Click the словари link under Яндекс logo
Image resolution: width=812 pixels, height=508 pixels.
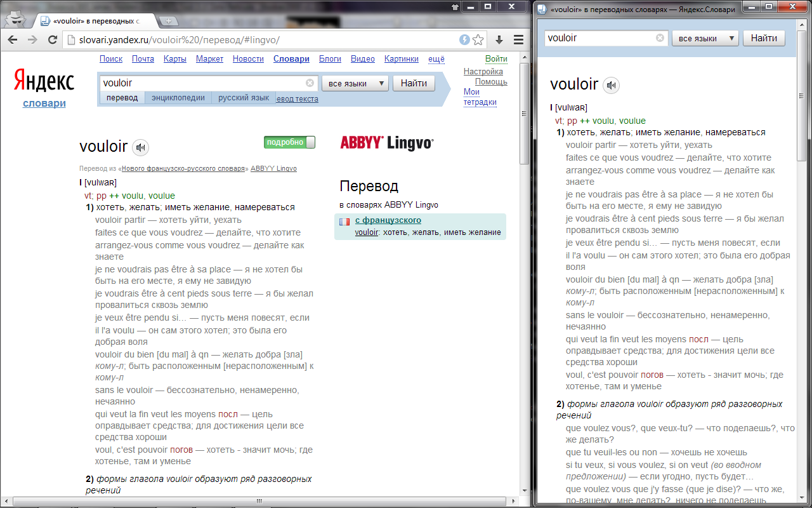click(x=44, y=104)
